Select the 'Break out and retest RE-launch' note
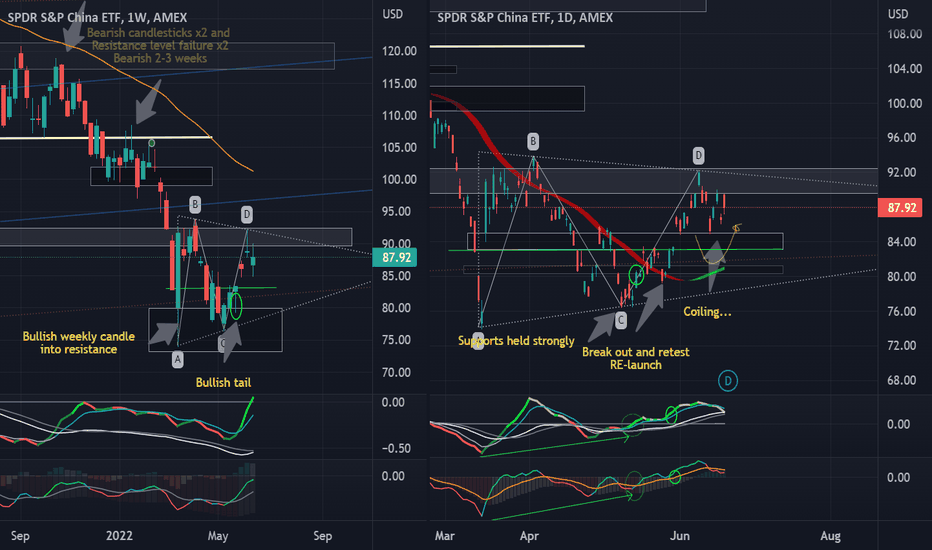The height and width of the screenshot is (550, 932). pyautogui.click(x=635, y=359)
